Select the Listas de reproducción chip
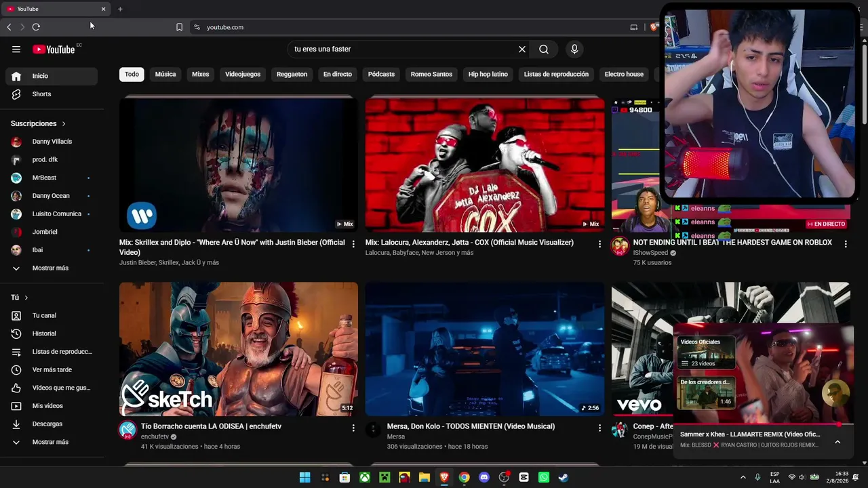The image size is (868, 488). click(x=556, y=74)
